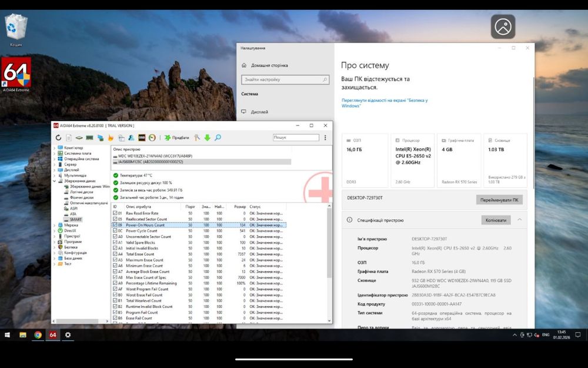Launch stability test flame icon
The width and height of the screenshot is (588, 368).
click(111, 138)
